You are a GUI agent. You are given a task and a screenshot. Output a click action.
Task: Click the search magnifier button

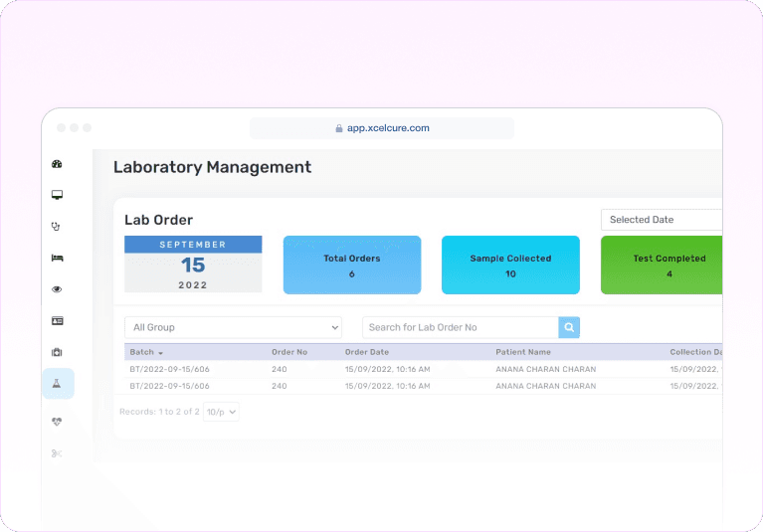point(569,327)
